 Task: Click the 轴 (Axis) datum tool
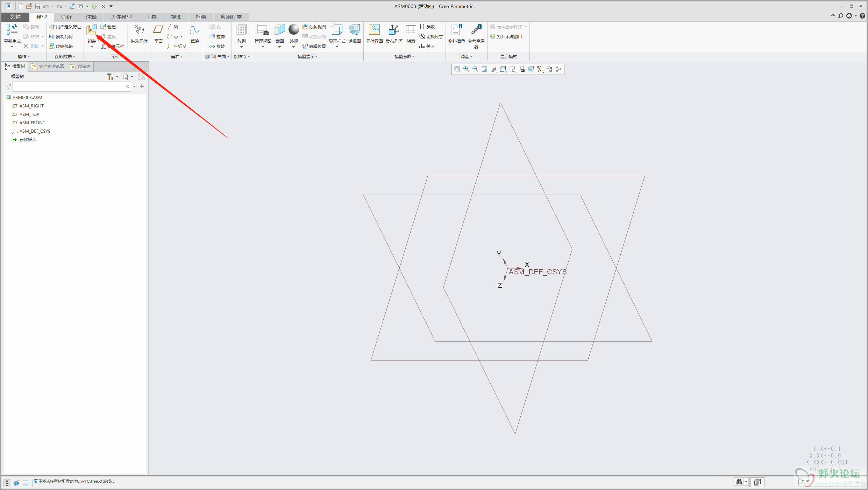click(x=173, y=27)
